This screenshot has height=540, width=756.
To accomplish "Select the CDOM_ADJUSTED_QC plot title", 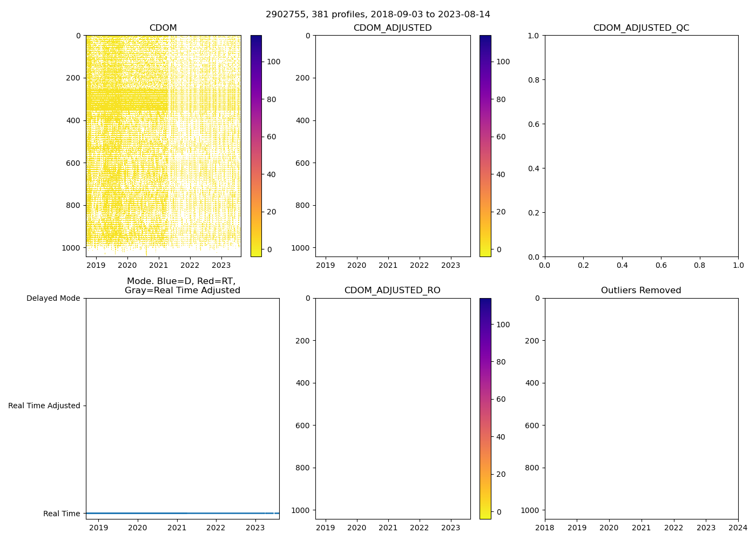I will tap(641, 28).
